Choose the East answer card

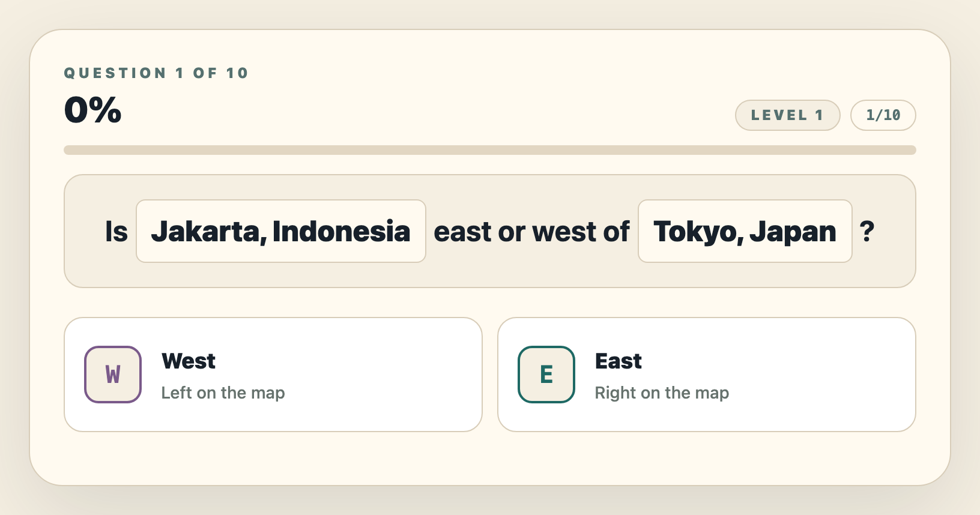(x=707, y=375)
